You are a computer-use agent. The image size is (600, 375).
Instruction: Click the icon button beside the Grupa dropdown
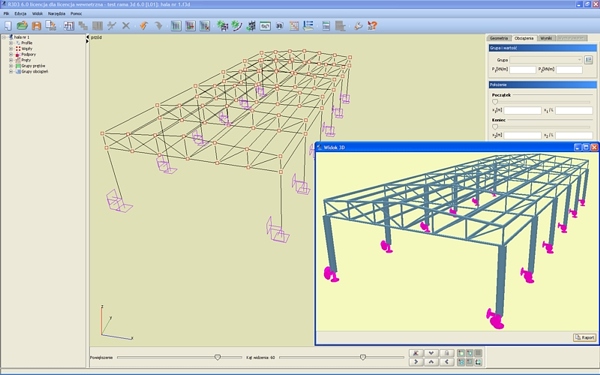coord(589,60)
